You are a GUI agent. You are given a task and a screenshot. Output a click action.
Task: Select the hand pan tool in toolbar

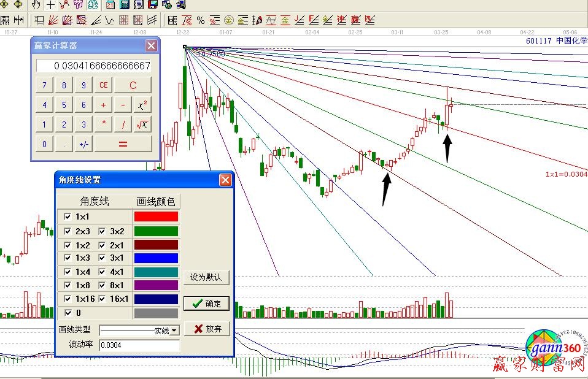click(36, 5)
